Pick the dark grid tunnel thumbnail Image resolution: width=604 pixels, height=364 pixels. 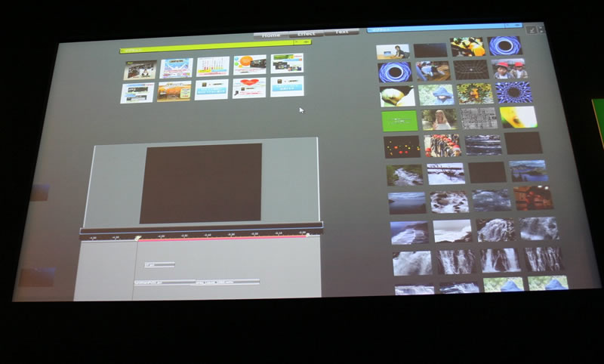471,69
